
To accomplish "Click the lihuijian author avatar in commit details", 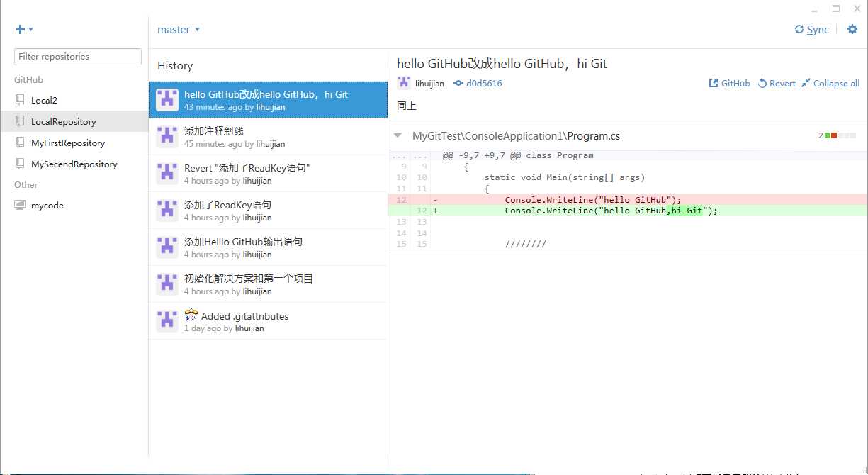I will tap(404, 83).
